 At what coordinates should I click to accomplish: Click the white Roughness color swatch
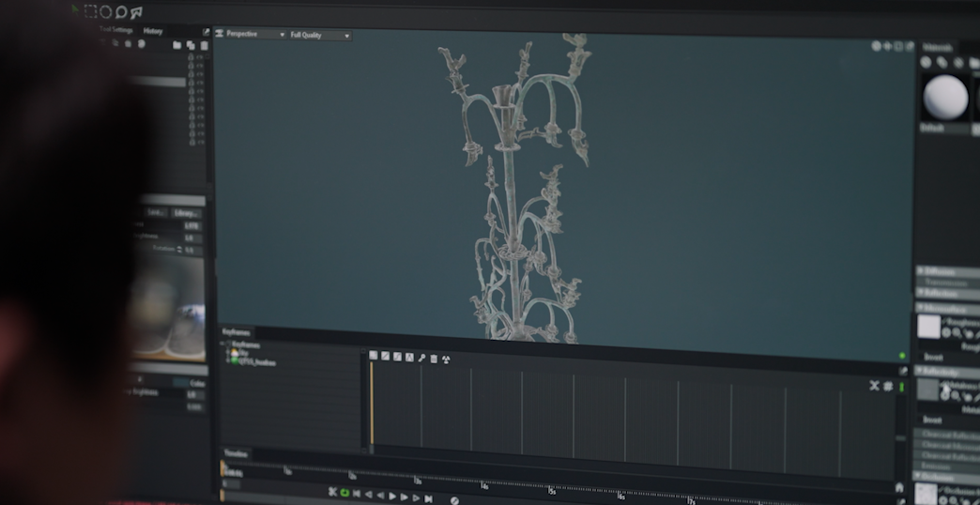click(x=928, y=327)
